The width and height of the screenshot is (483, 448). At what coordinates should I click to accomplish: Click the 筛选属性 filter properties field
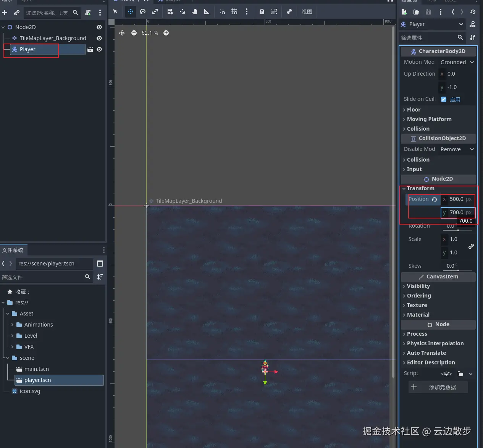(431, 37)
